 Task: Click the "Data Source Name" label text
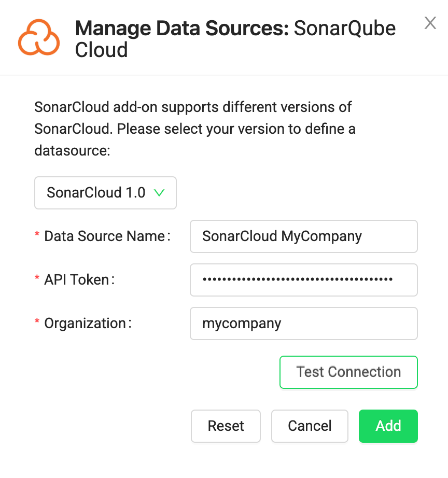pos(105,236)
